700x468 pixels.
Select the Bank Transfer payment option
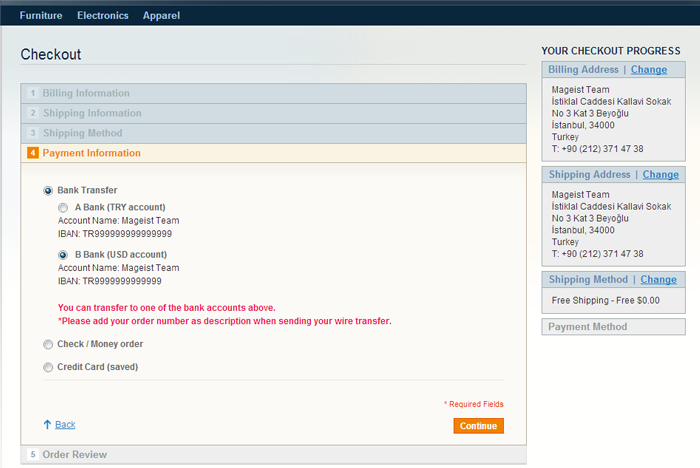(48, 191)
